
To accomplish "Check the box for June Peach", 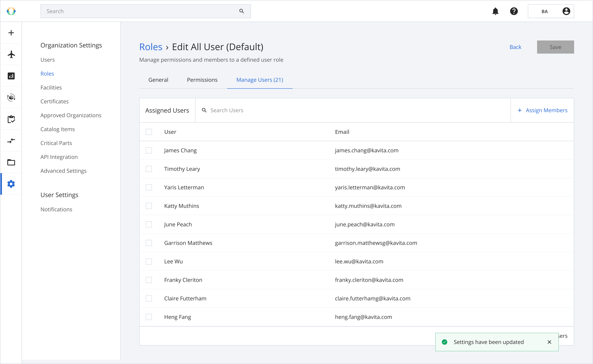I will (x=149, y=224).
